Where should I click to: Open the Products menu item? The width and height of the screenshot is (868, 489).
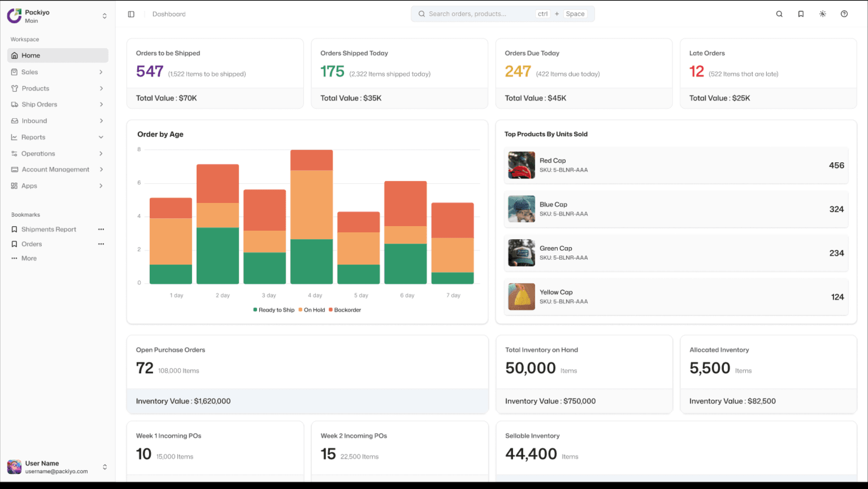tap(58, 88)
